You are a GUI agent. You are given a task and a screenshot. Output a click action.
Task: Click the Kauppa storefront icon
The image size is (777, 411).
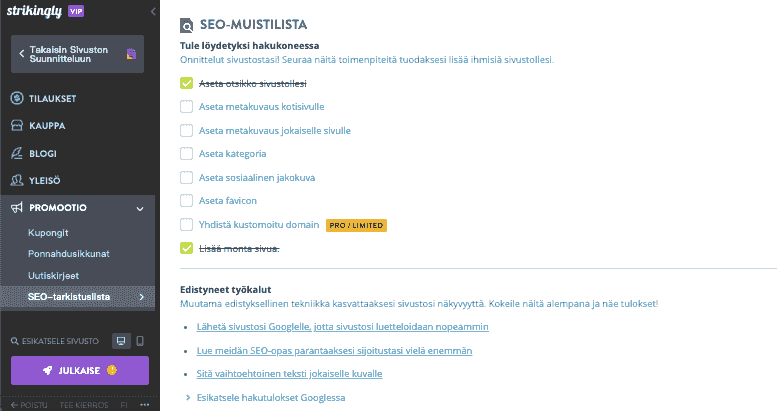17,125
